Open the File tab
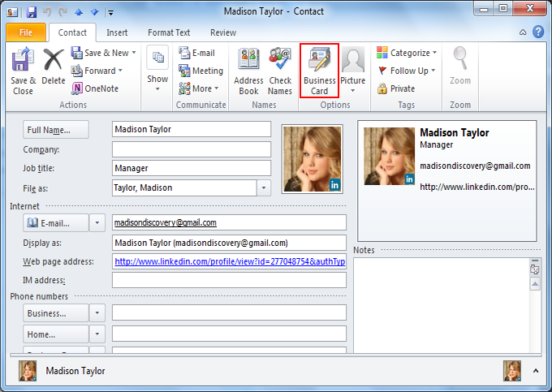Viewport: 552px width, 392px height. 26,32
